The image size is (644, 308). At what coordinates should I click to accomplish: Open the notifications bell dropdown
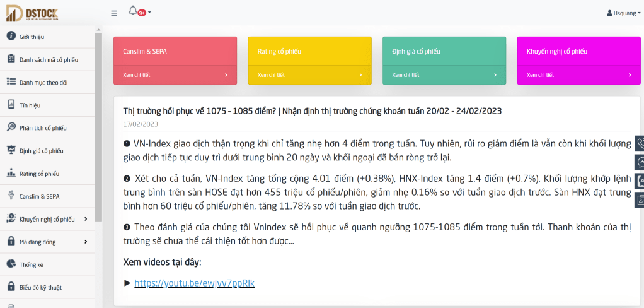coord(134,11)
